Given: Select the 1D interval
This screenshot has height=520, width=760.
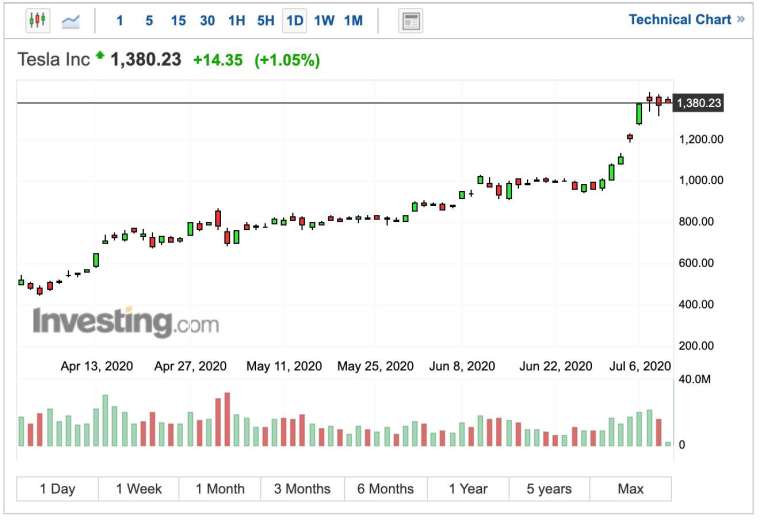Looking at the screenshot, I should tap(295, 21).
